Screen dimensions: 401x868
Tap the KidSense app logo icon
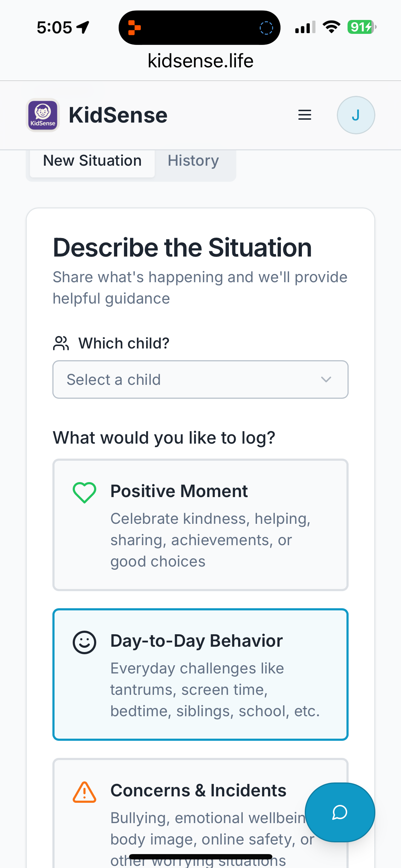click(43, 115)
